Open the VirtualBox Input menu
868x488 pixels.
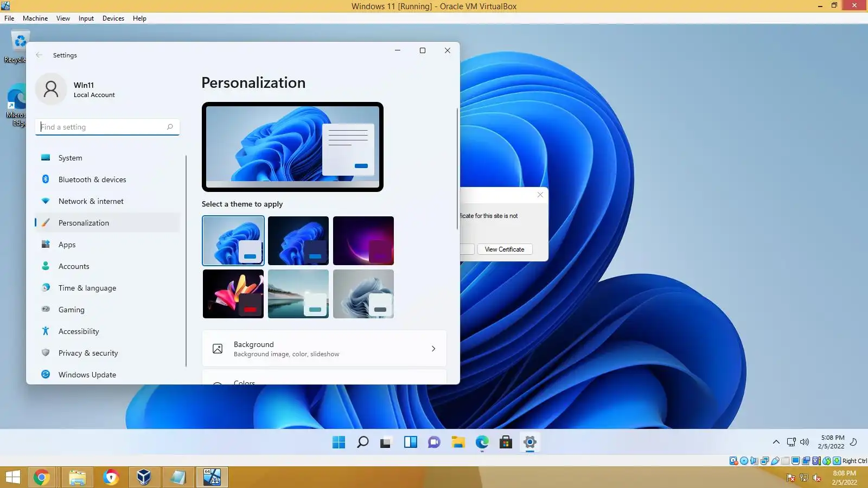[86, 18]
